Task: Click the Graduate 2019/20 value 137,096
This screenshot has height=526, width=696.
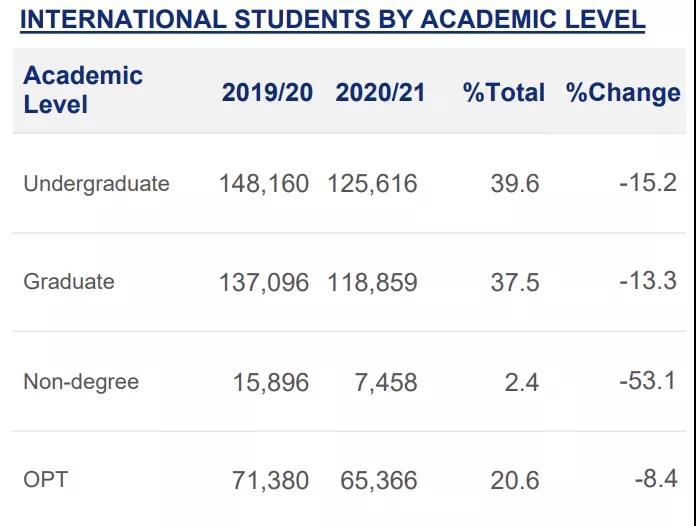Action: (264, 283)
